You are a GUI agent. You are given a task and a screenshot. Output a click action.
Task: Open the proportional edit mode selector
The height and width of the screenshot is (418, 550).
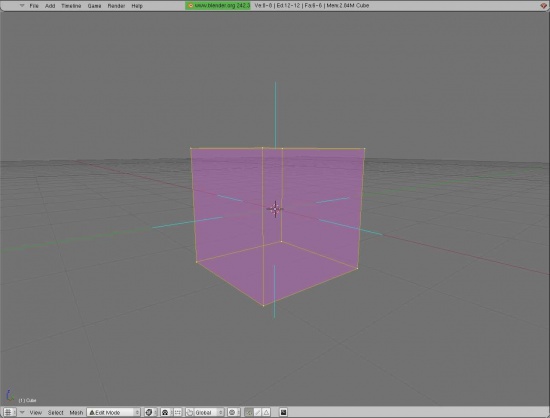[x=233, y=412]
